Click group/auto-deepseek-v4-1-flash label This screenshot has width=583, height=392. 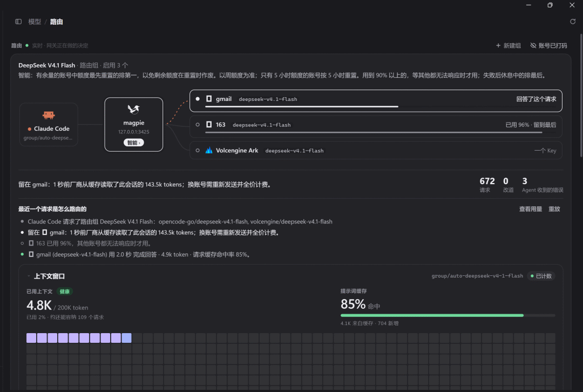477,276
